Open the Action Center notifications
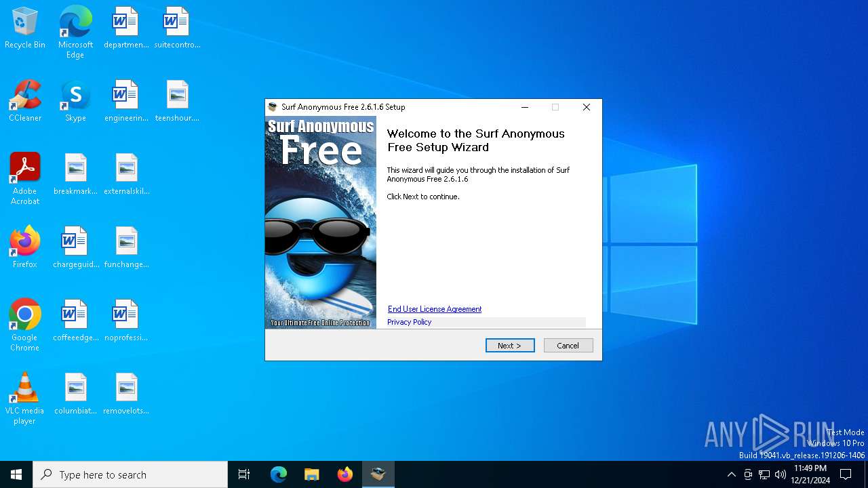Viewport: 868px width, 488px height. [846, 474]
